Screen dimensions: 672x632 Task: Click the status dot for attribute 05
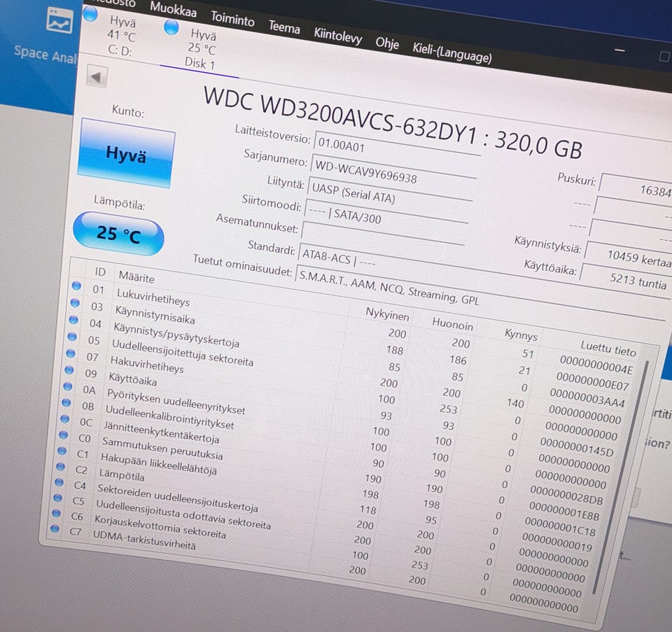tap(72, 337)
